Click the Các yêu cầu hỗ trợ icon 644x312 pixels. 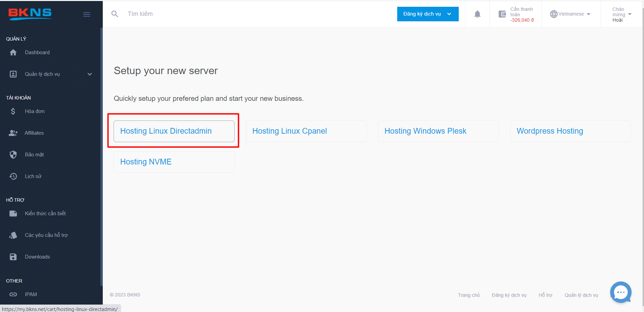(13, 235)
